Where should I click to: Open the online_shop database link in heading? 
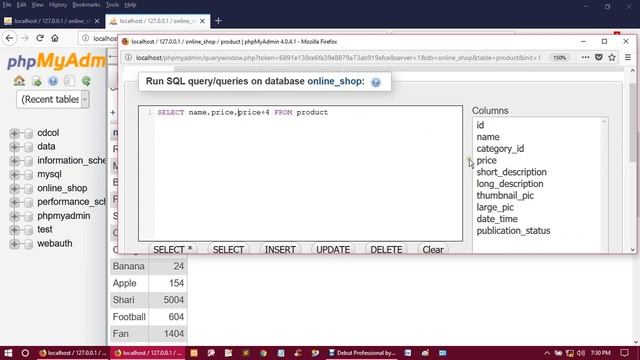336,81
